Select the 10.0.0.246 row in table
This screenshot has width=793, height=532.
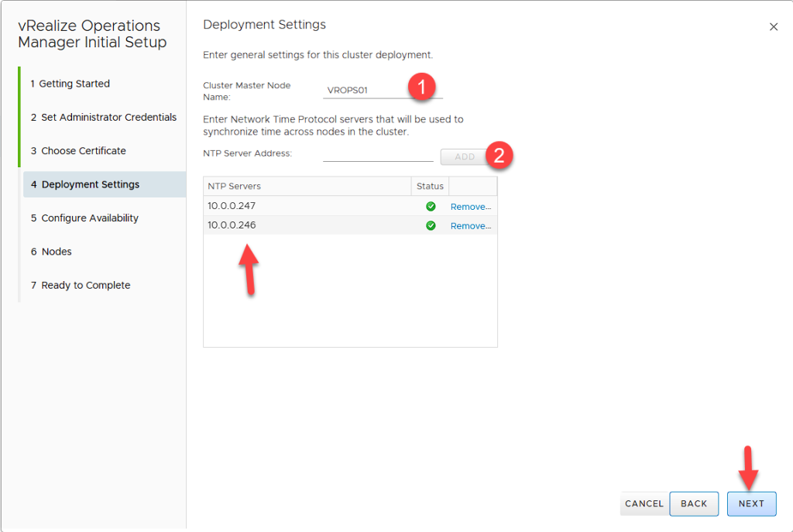[x=310, y=225]
